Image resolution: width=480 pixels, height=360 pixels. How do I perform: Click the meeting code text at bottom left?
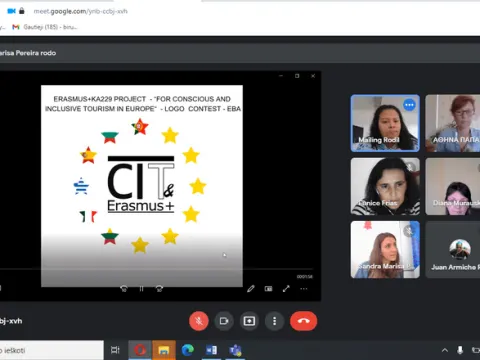(11, 321)
